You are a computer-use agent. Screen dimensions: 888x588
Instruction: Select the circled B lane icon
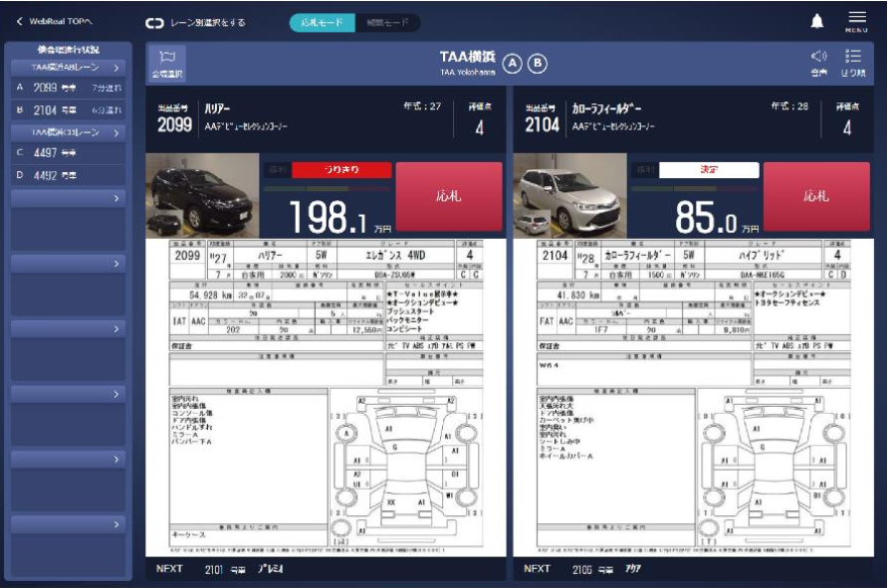coord(538,63)
